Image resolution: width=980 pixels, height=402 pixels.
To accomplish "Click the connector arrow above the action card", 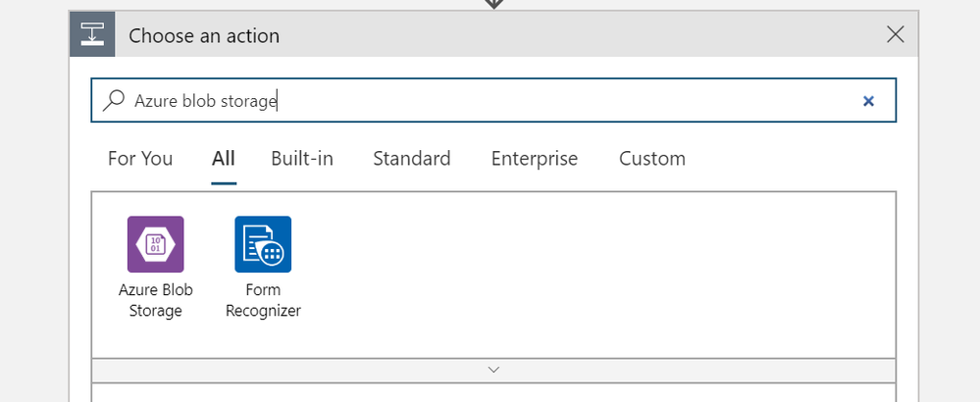I will point(493,4).
